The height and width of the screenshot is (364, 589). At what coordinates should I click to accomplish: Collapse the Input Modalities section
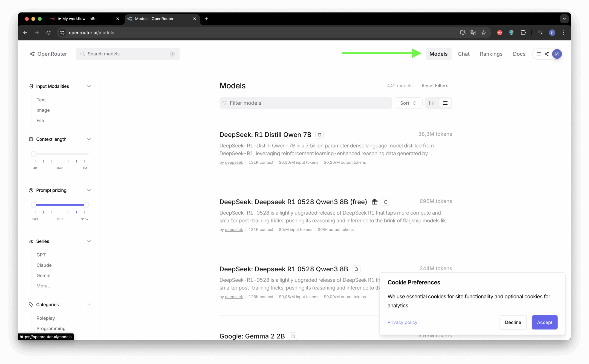89,86
